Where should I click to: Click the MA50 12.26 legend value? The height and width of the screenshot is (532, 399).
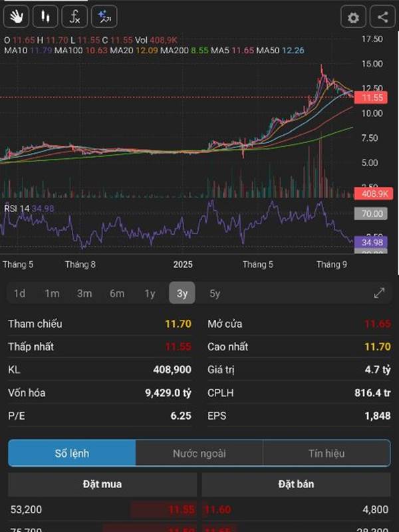[293, 51]
